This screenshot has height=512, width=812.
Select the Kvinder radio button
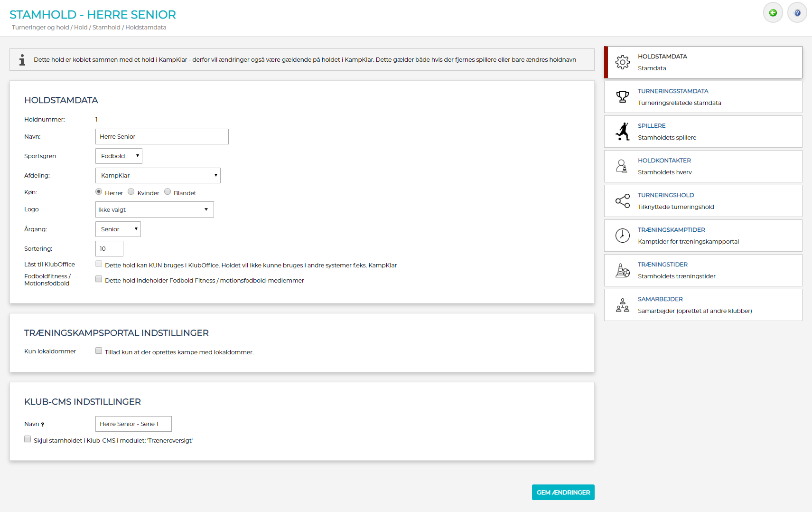coord(131,192)
